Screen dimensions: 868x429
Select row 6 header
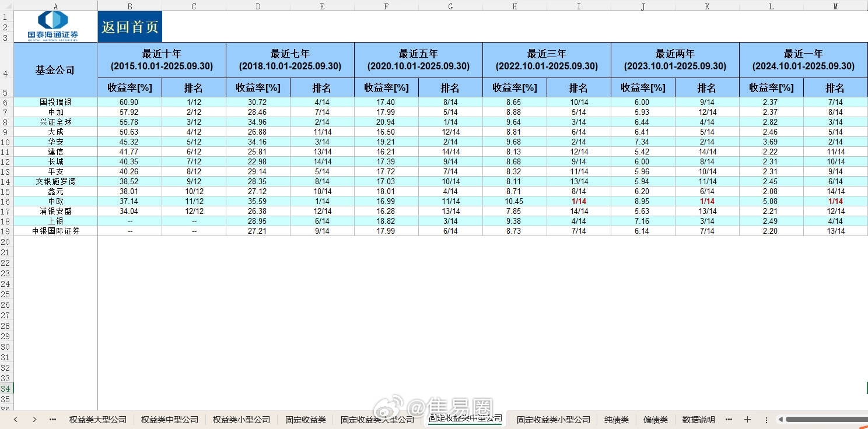(x=6, y=102)
